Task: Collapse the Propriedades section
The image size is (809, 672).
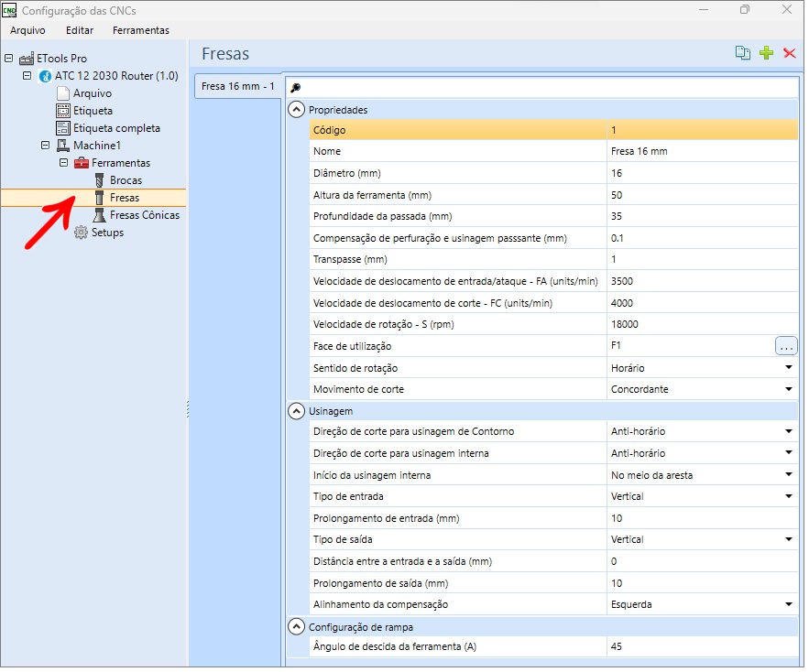Action: [298, 111]
